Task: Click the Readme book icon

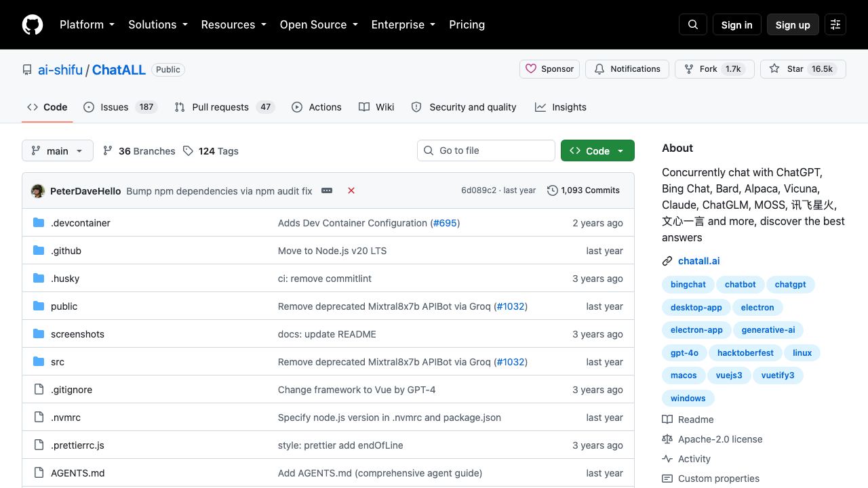Action: click(x=667, y=420)
